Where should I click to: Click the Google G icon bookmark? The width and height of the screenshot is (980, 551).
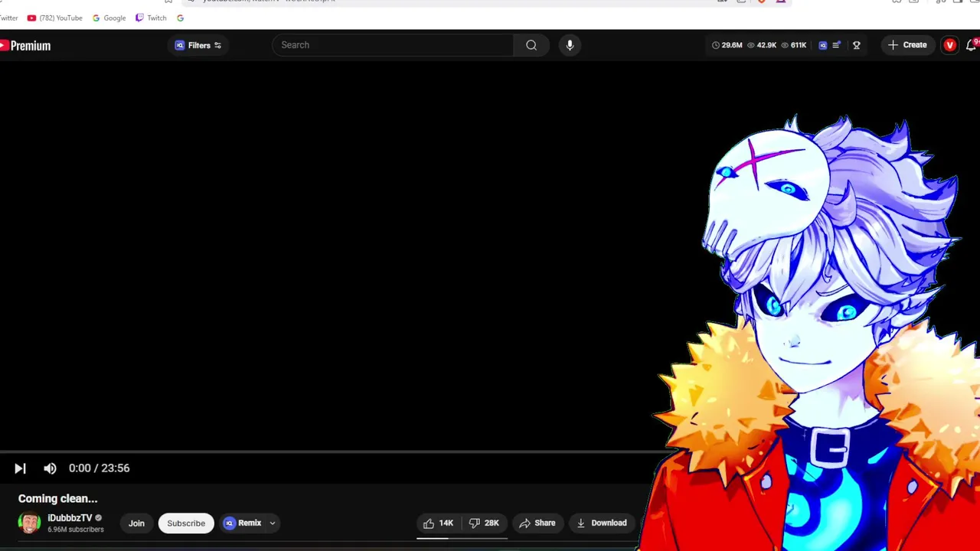(180, 18)
